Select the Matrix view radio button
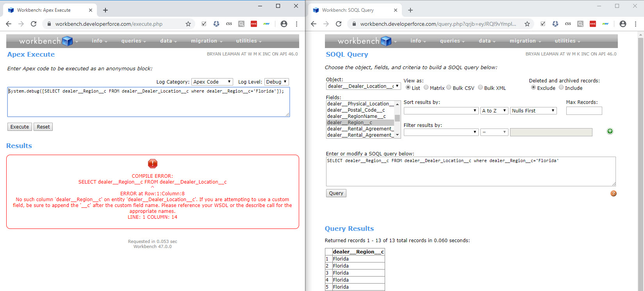 pos(426,87)
